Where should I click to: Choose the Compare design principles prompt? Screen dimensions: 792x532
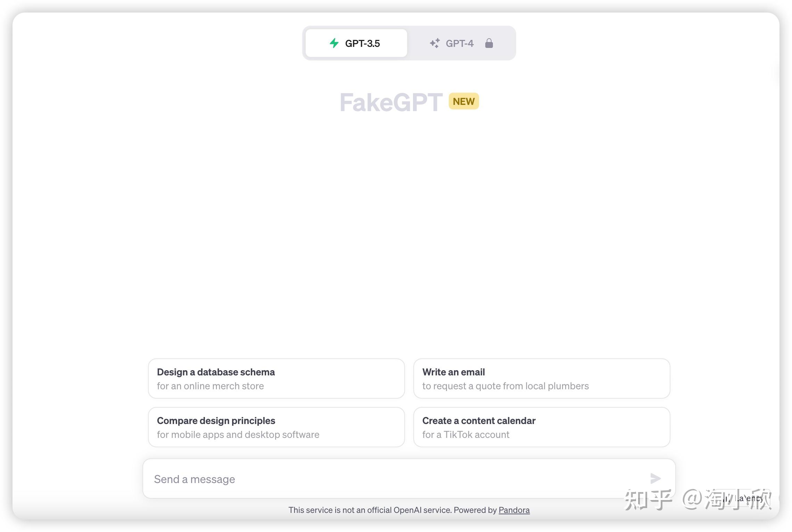(x=277, y=427)
